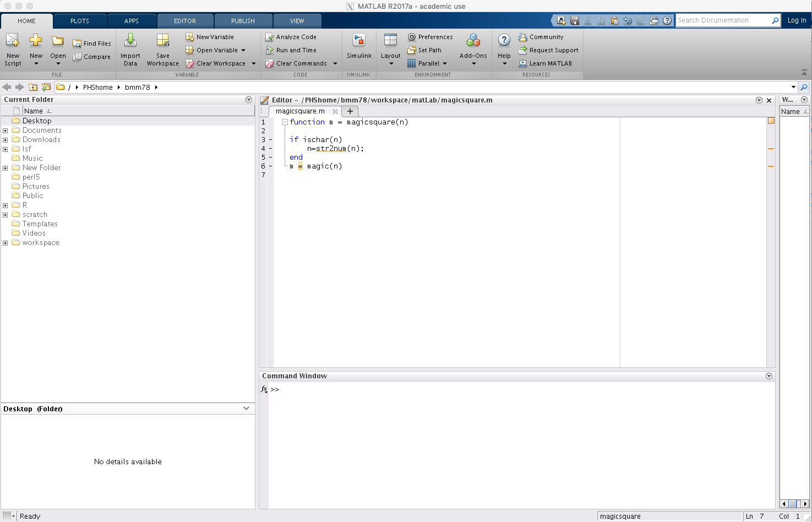
Task: Collapse the function code fold marker
Action: point(285,122)
